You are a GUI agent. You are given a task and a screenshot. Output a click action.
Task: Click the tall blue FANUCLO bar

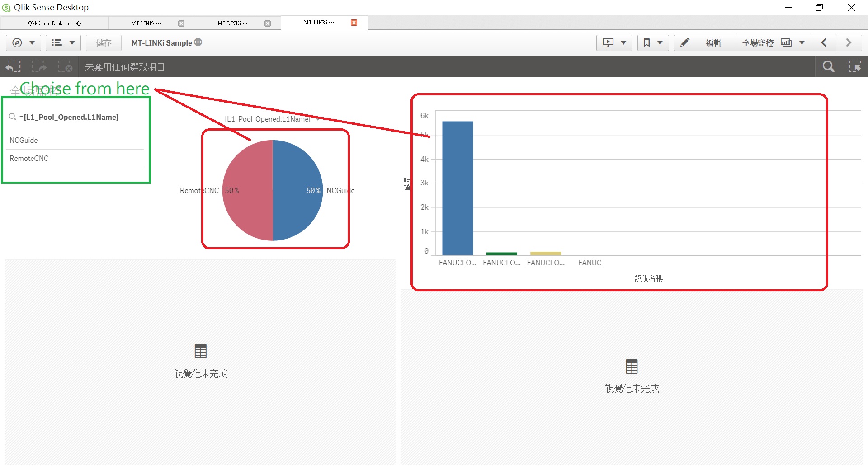458,188
